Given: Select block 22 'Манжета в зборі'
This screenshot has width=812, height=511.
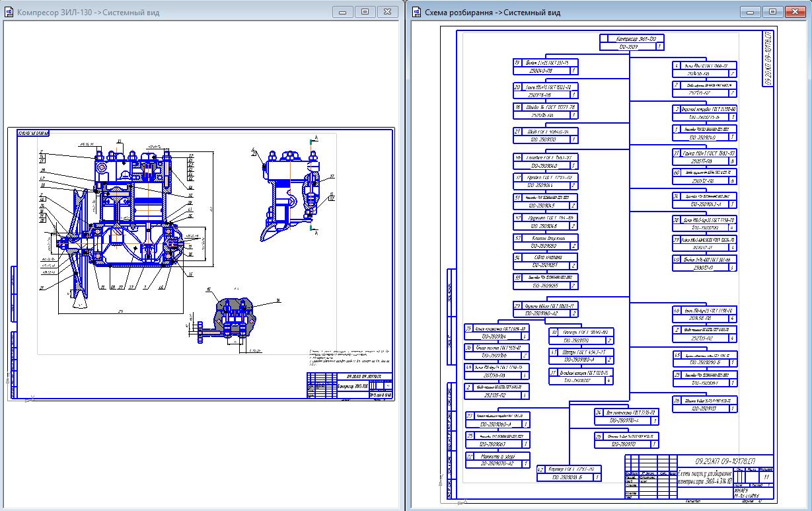Looking at the screenshot, I should coord(498,460).
